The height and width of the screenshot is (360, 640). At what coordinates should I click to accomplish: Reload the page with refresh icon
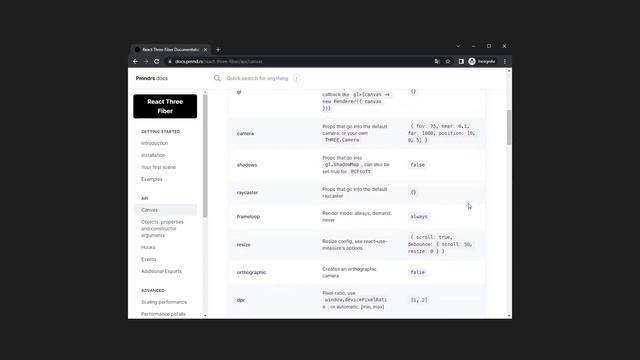pos(157,62)
